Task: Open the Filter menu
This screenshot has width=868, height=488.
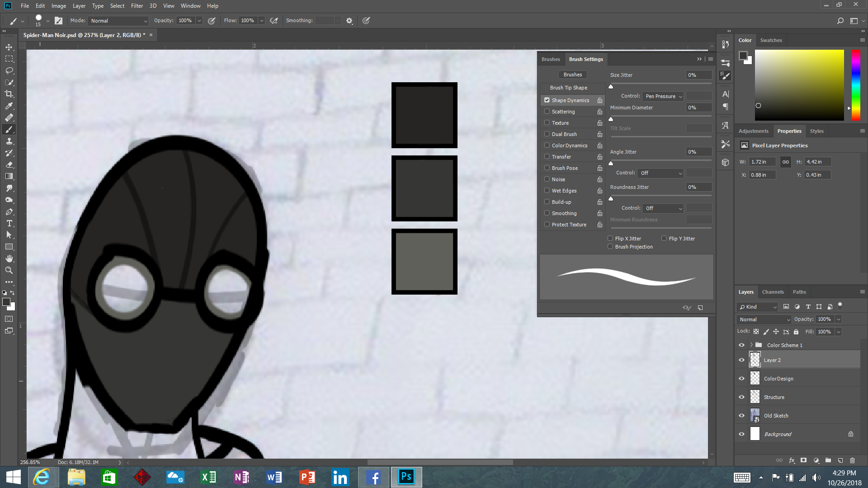Action: click(x=137, y=6)
